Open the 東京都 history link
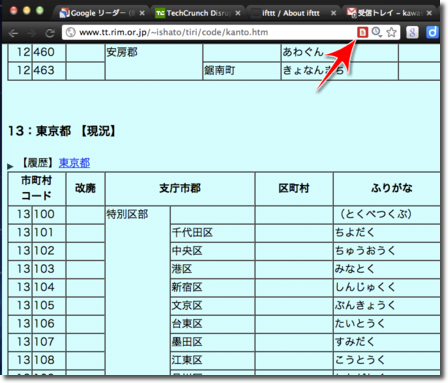The height and width of the screenshot is (383, 448). point(74,163)
